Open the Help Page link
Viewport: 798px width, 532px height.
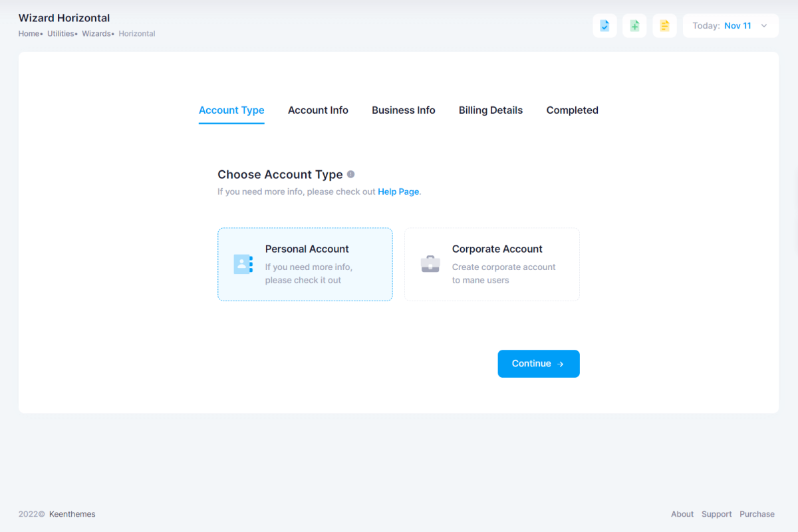[x=398, y=192]
